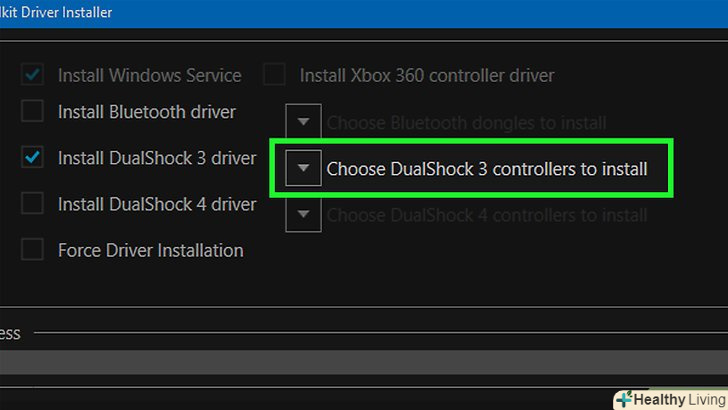
Task: Click the 'Force Driver Installation' label text
Action: coord(150,250)
